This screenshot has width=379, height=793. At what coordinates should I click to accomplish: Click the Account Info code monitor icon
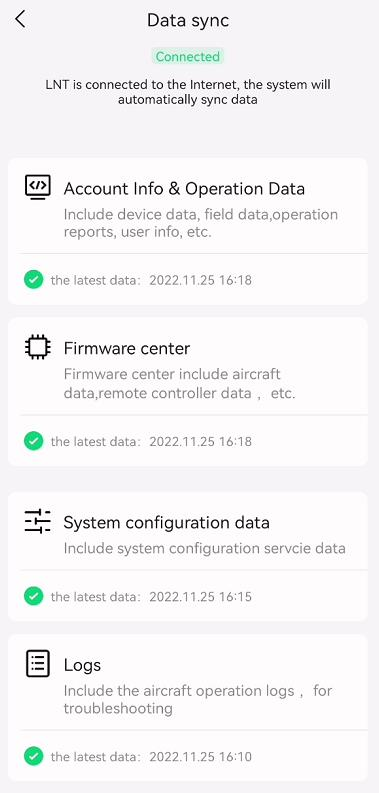pyautogui.click(x=38, y=187)
